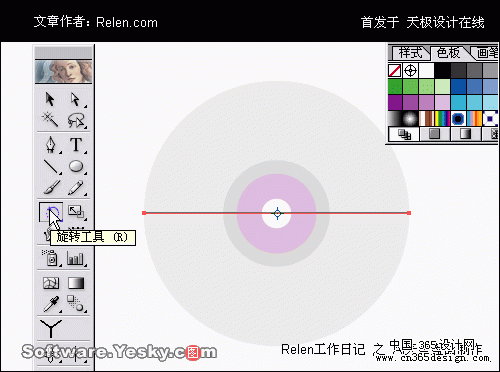Select the Lasso tool
Screen dimensions: 500x372
pos(76,120)
